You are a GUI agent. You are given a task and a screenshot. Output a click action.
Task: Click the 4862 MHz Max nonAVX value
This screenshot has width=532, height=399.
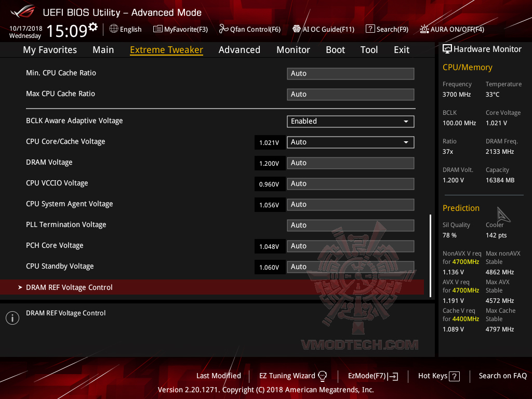(x=499, y=272)
